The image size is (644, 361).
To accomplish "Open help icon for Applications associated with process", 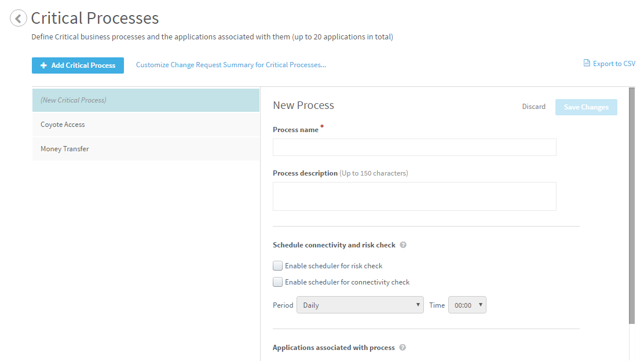I will click(x=402, y=348).
